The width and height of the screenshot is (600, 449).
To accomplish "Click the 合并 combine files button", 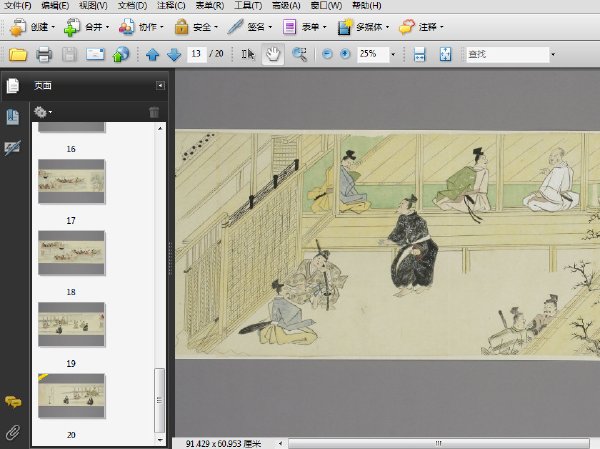I will coord(86,27).
